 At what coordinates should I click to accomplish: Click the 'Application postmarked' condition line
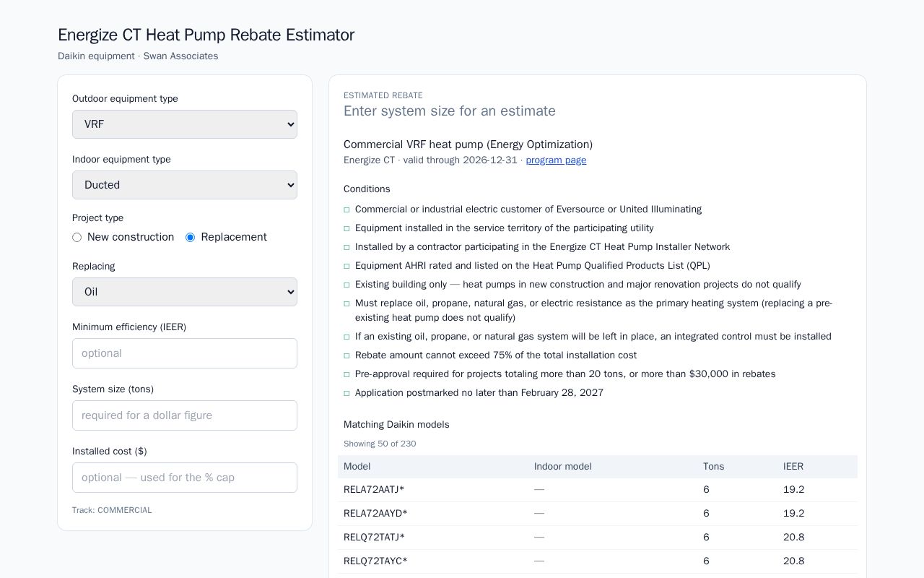pyautogui.click(x=479, y=393)
